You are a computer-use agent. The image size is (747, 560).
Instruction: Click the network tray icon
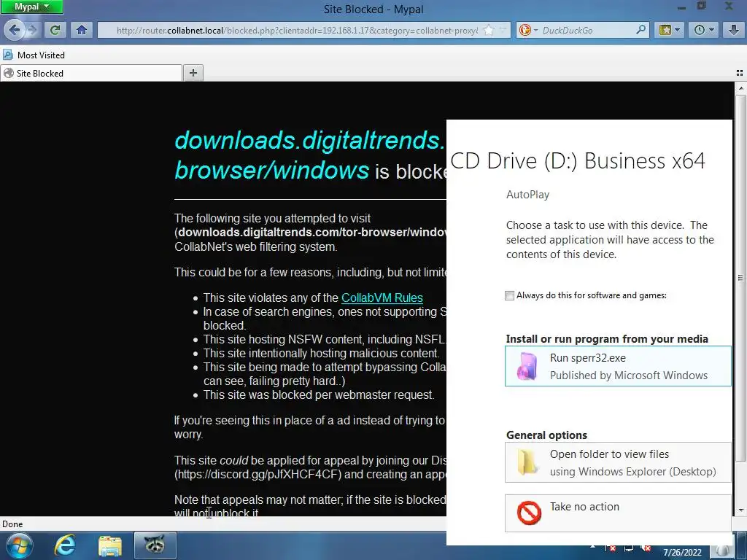tap(628, 548)
